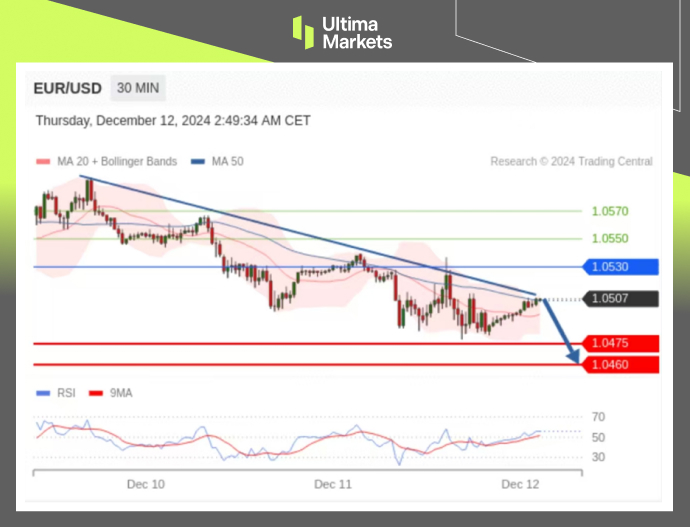The height and width of the screenshot is (527, 690).
Task: Click the Dec 12 date axis label
Action: coord(520,484)
